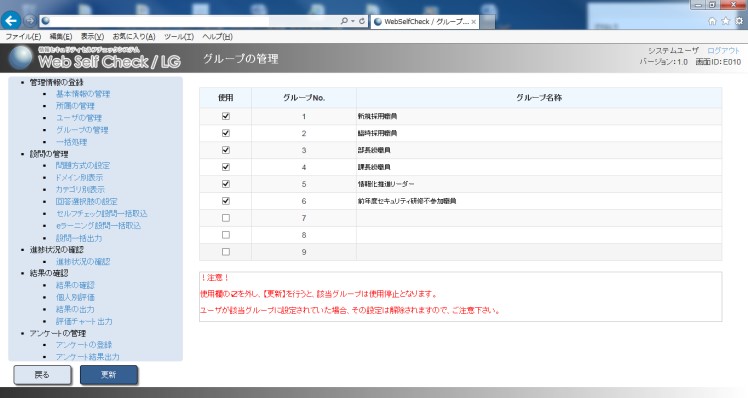Open the カテゴリ別表示 link
This screenshot has width=748, height=398.
click(x=80, y=189)
